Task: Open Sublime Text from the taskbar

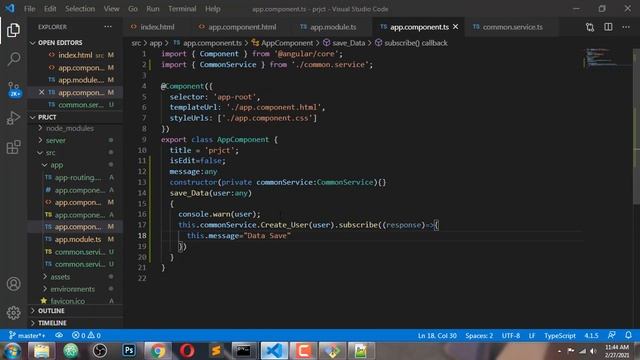Action: (x=216, y=351)
